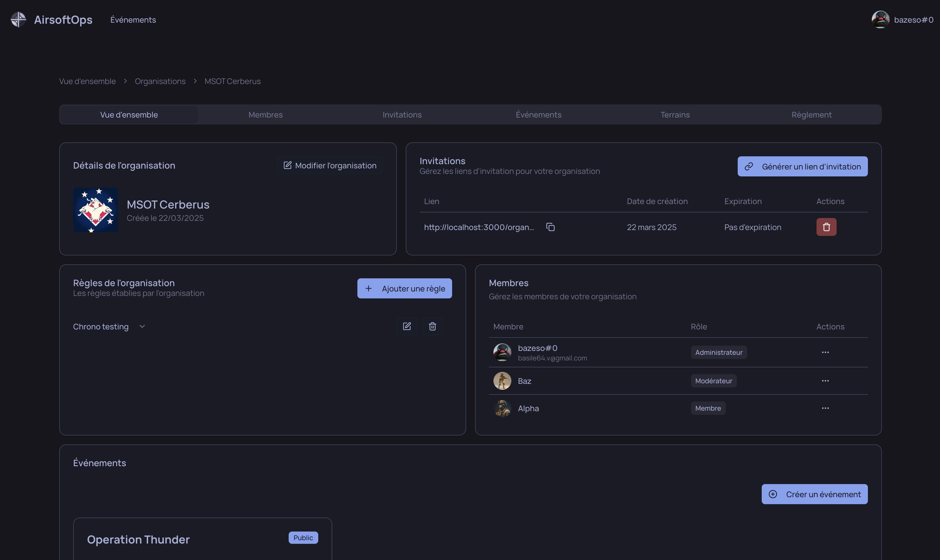Copy the invitation link to clipboard
940x560 pixels.
coord(550,227)
